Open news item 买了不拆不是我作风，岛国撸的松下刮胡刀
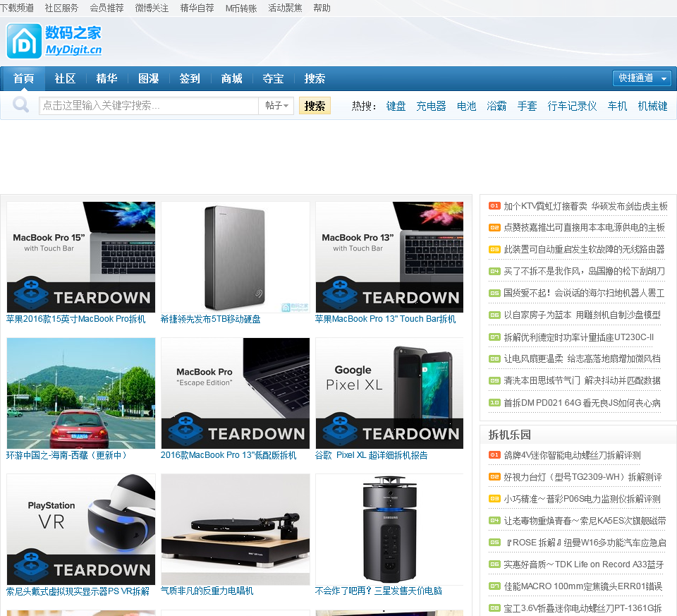This screenshot has width=677, height=616. pos(584,271)
